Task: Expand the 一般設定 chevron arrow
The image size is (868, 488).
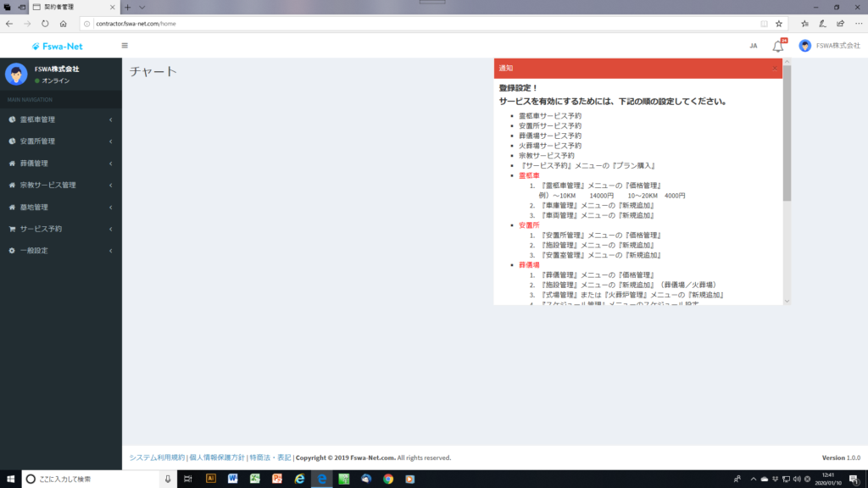Action: point(111,251)
